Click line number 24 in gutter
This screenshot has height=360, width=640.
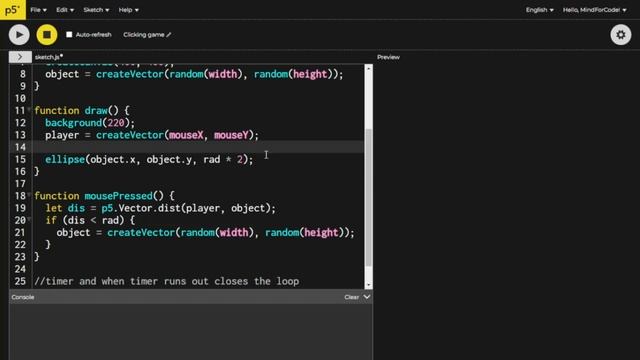point(20,269)
